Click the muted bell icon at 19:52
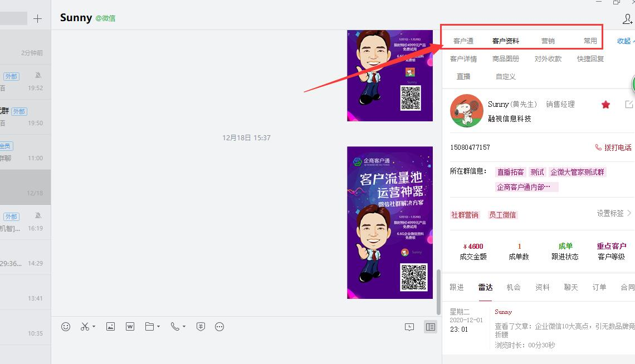 pyautogui.click(x=38, y=75)
